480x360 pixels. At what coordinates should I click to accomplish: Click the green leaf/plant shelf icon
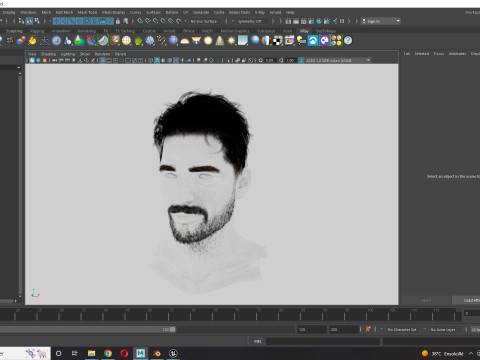point(138,41)
